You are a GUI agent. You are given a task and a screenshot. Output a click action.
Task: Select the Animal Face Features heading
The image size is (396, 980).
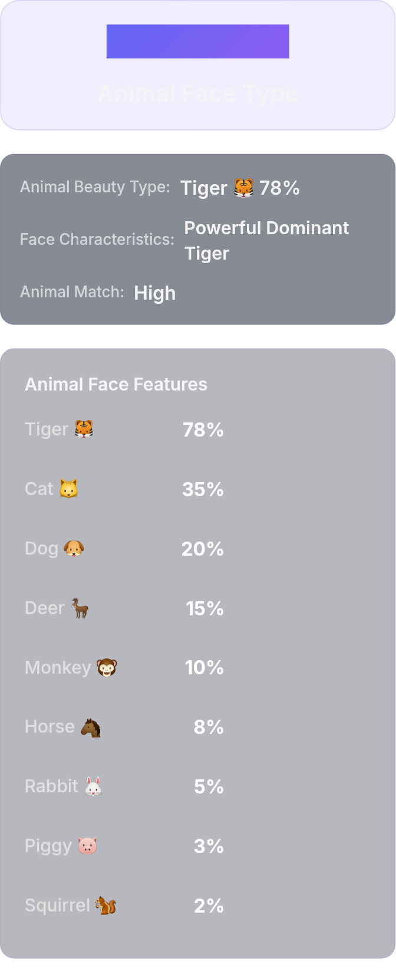[x=116, y=384]
